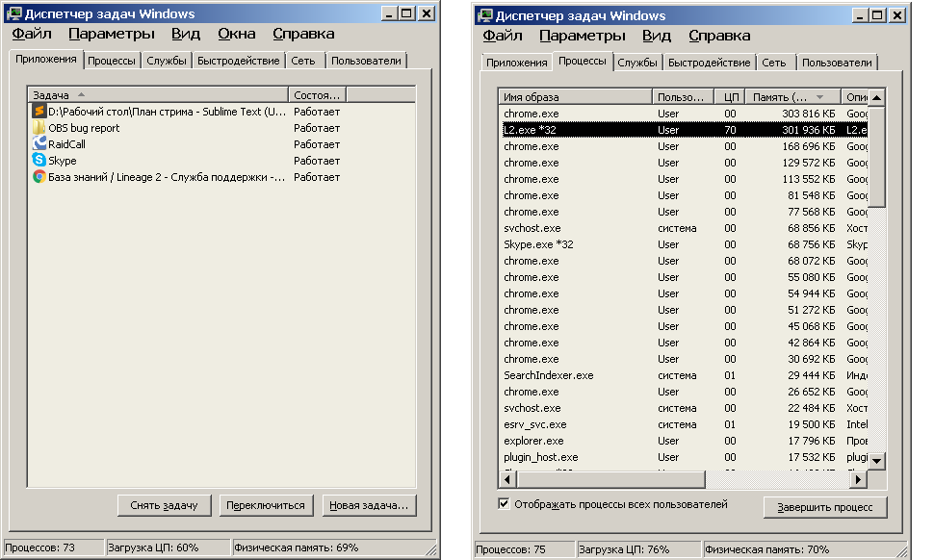Click horizontal scroll right arrow in process list
This screenshot has height=560, width=934.
click(858, 478)
